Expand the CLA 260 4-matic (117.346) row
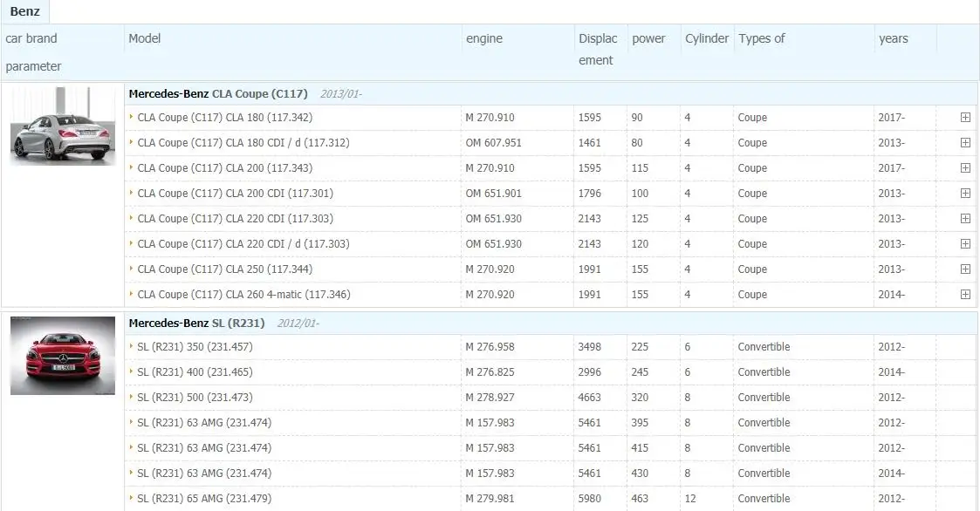980x511 pixels. pyautogui.click(x=965, y=294)
